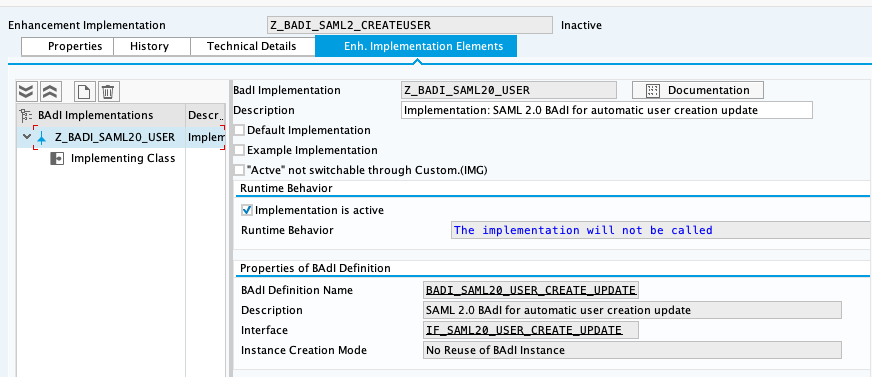Click the Runtime Behavior section heading
872x377 pixels.
(286, 188)
